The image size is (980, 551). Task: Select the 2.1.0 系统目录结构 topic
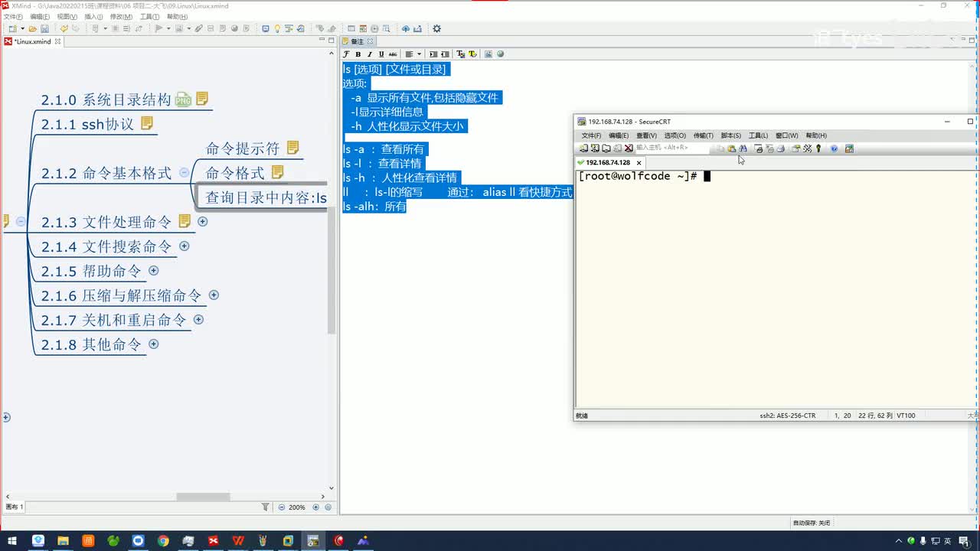[x=106, y=99]
